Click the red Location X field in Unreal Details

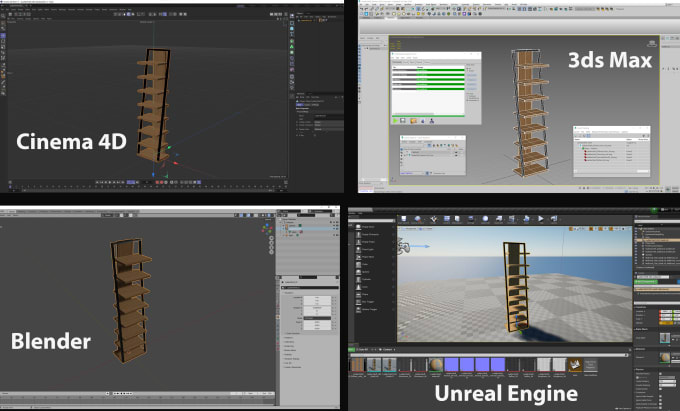pos(665,311)
